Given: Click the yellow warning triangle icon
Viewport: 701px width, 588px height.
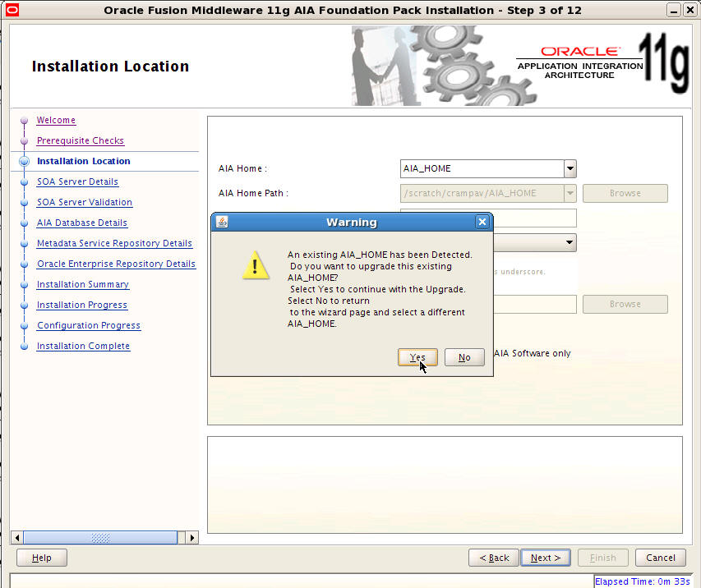Looking at the screenshot, I should coord(256,265).
